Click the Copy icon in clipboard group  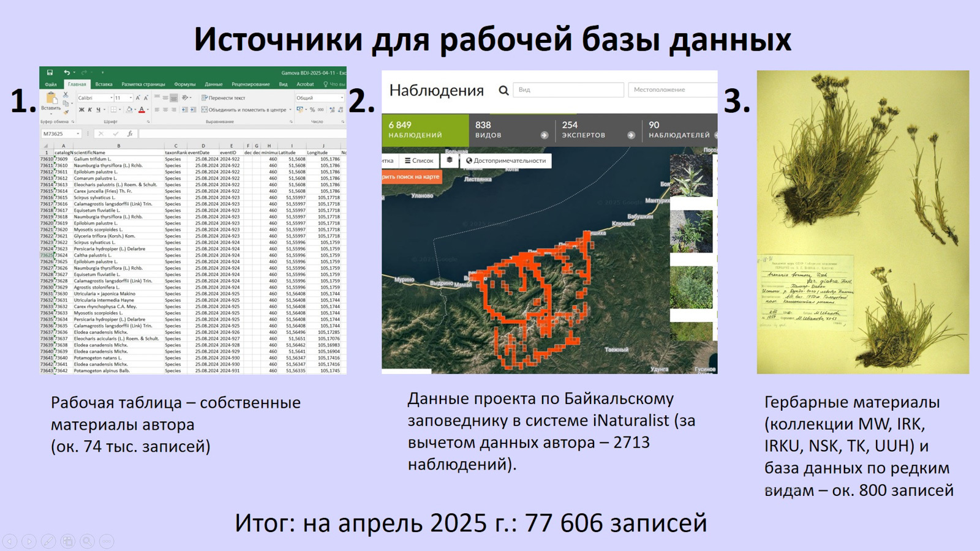(x=66, y=103)
